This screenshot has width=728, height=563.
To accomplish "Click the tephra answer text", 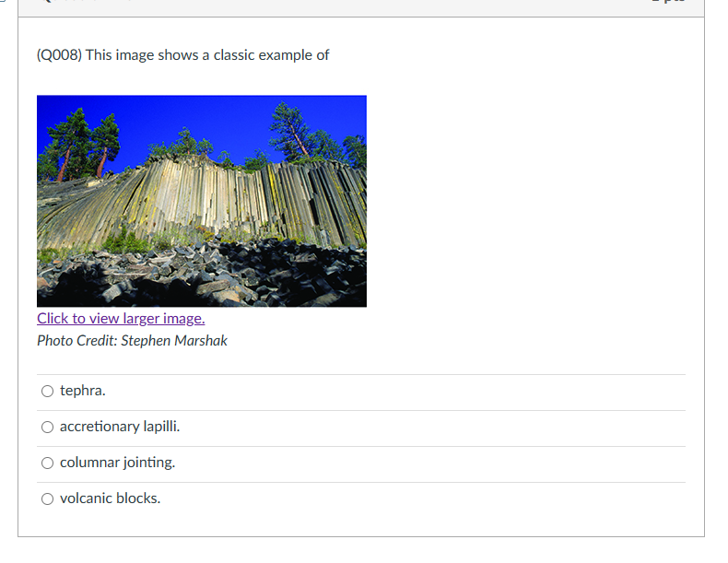I will point(83,391).
